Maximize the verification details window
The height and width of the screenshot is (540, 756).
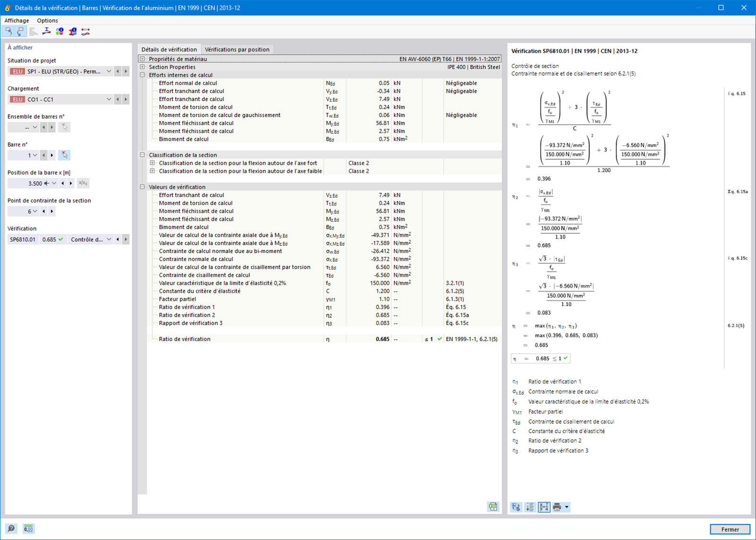pyautogui.click(x=721, y=8)
